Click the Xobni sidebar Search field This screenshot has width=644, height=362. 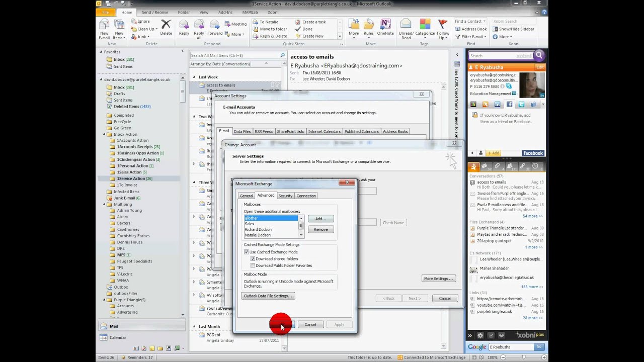click(501, 56)
